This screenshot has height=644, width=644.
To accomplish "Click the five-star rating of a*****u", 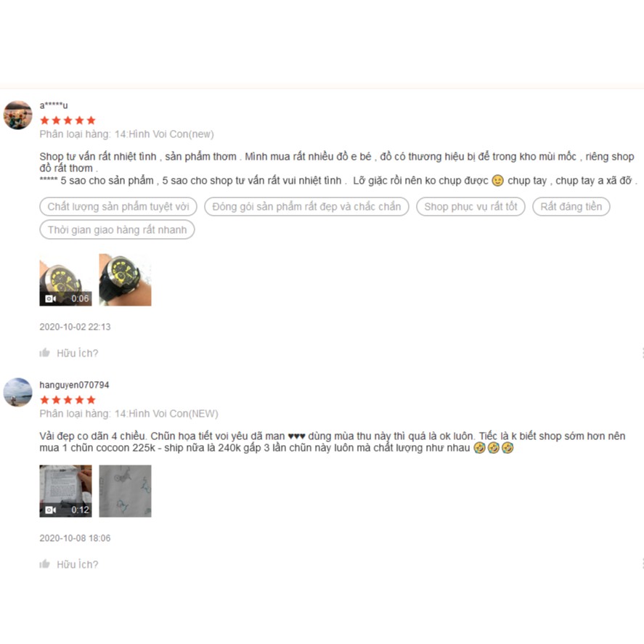I will [68, 121].
